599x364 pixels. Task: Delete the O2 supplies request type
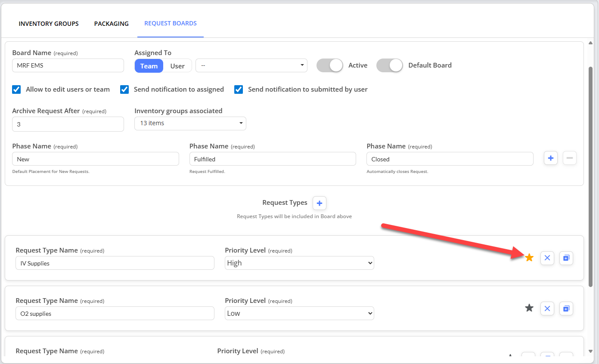tap(547, 308)
